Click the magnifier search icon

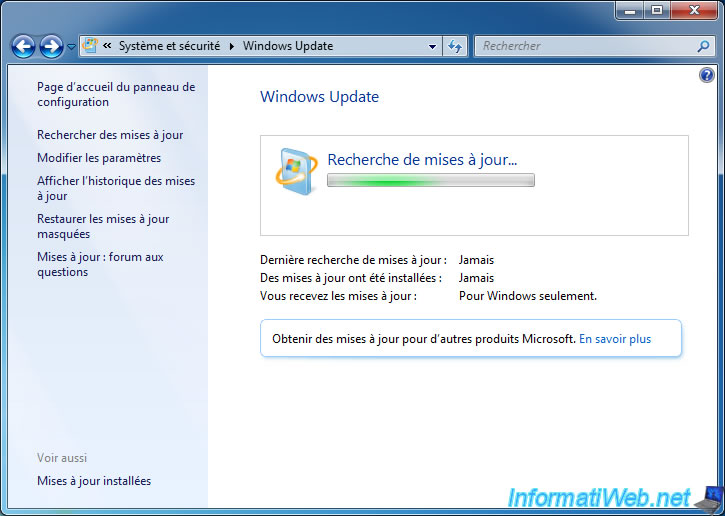tap(703, 46)
